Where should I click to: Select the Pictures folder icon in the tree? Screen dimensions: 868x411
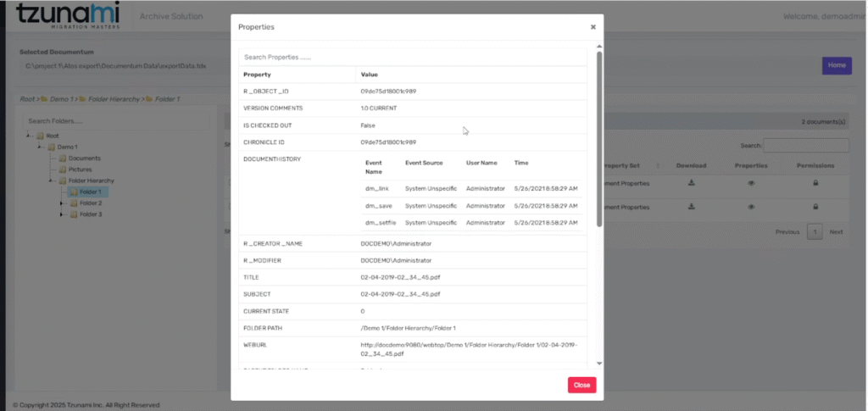pos(62,169)
